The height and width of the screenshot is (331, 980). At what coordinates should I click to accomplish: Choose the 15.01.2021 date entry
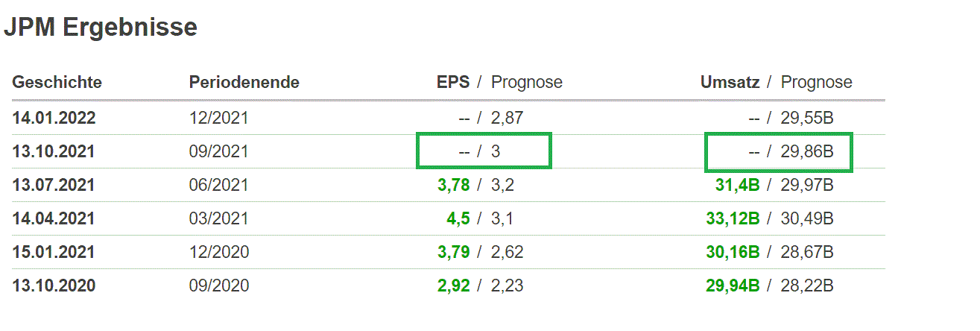[x=54, y=252]
